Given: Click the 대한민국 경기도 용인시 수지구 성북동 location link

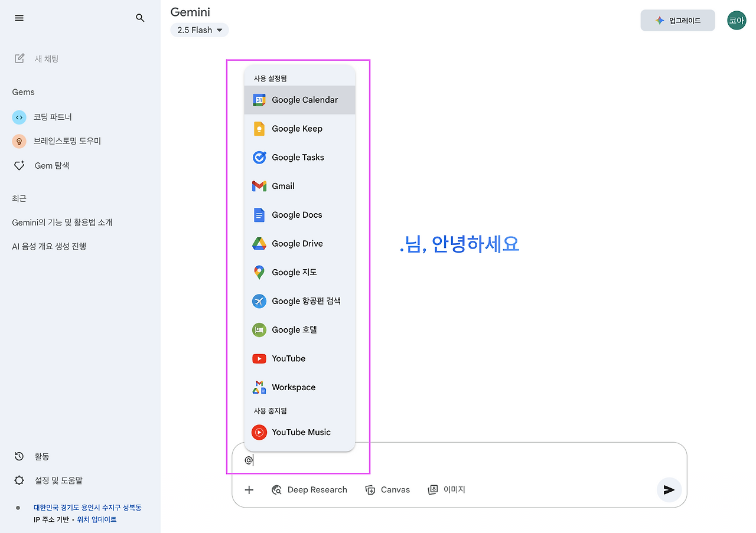Looking at the screenshot, I should point(87,508).
